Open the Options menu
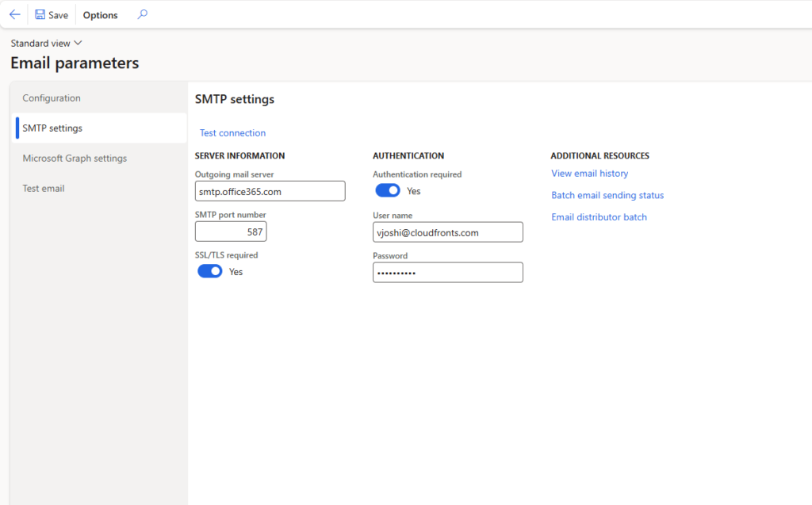 tap(100, 15)
